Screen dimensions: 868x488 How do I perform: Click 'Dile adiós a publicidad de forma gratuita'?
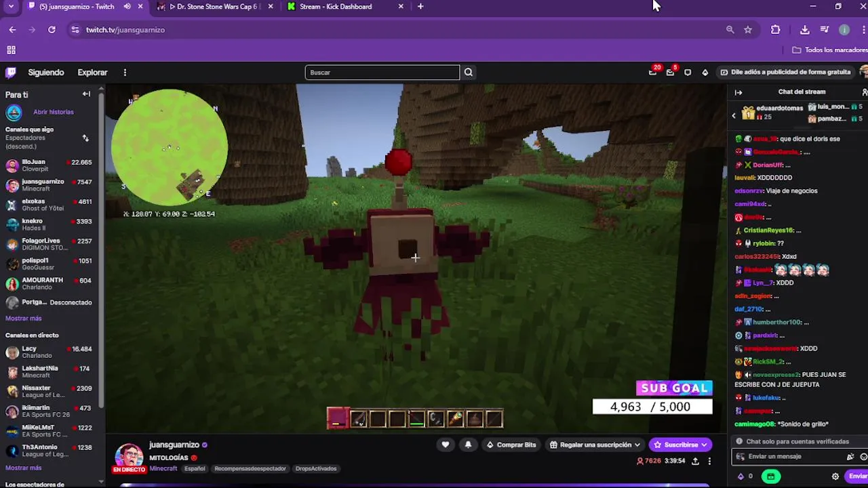pyautogui.click(x=785, y=72)
